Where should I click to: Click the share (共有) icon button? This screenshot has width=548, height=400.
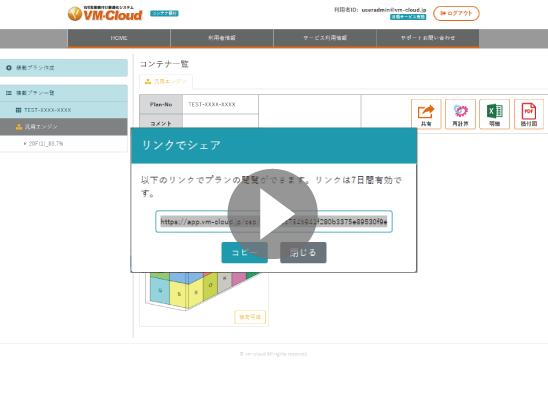coord(426,114)
